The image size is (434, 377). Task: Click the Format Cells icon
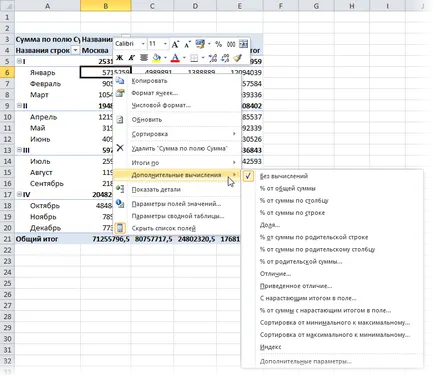point(120,93)
